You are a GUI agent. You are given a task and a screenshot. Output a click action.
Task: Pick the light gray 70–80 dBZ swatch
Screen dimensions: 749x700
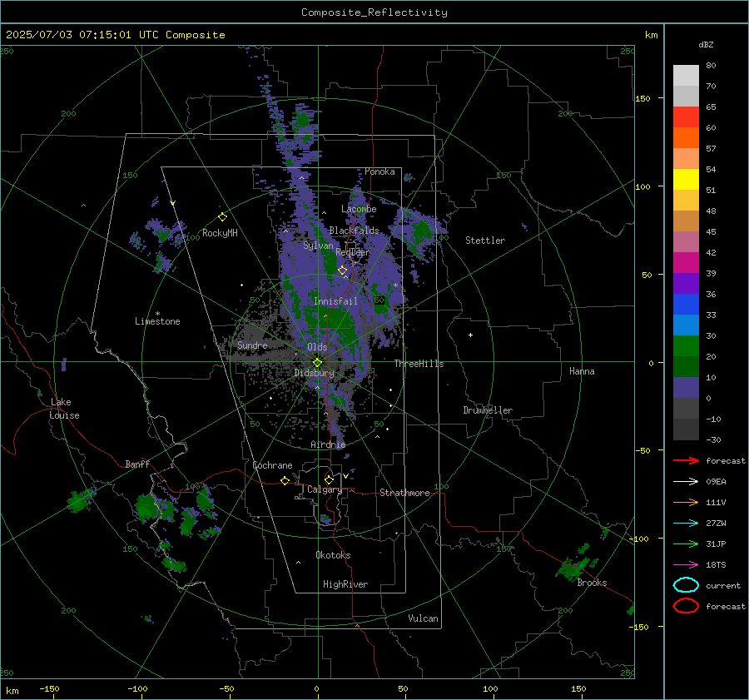(686, 76)
